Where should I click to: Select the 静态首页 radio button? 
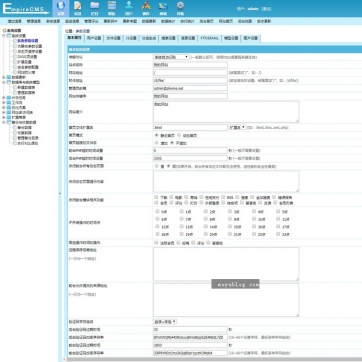pyautogui.click(x=156, y=135)
